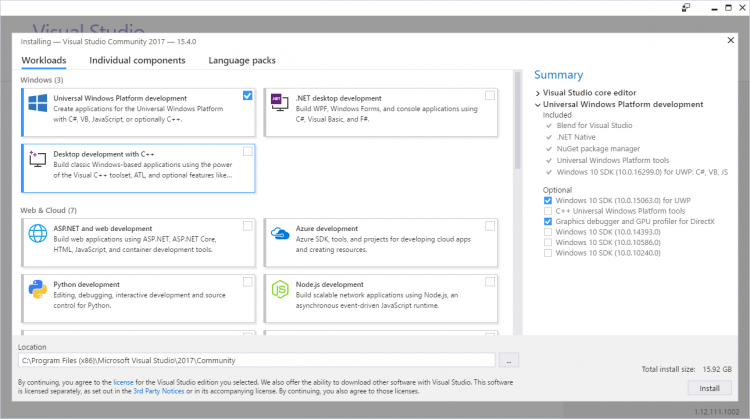Check the Azure development workload
Screen dimensions: 750x419
click(x=490, y=226)
